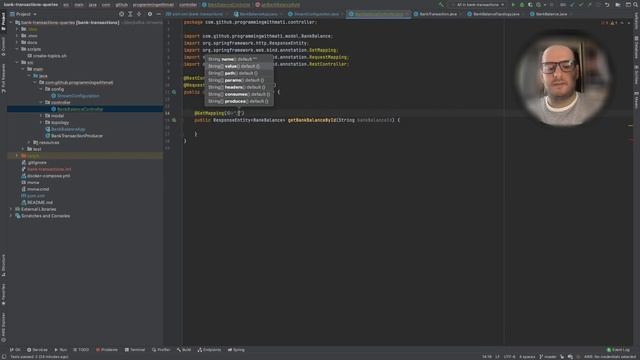Open the Project tool window tab on left edge
The width and height of the screenshot is (640, 360).
pyautogui.click(x=3, y=22)
